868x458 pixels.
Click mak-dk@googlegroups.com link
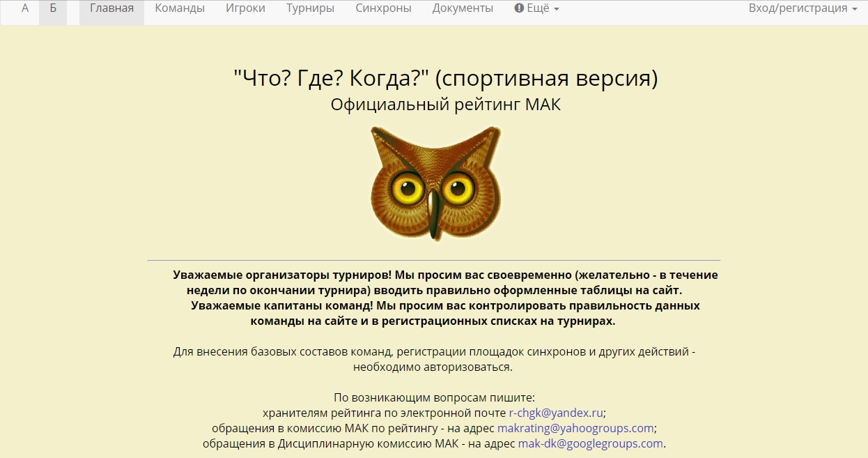click(x=590, y=443)
